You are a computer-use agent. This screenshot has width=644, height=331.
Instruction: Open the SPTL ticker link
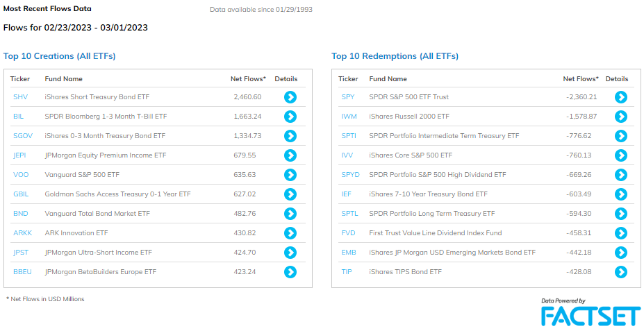click(x=349, y=214)
